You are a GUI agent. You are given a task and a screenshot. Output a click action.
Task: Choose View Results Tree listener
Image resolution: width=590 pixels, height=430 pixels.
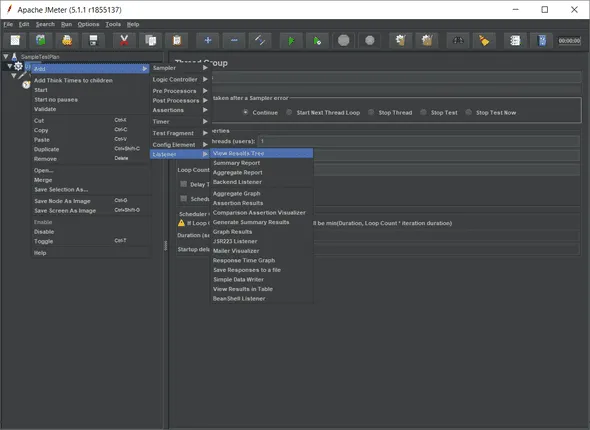pos(262,153)
